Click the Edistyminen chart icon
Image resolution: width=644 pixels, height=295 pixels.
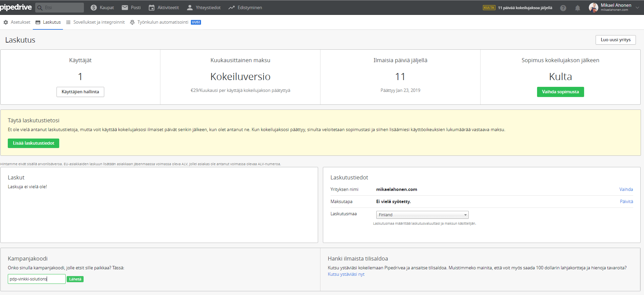pyautogui.click(x=231, y=7)
